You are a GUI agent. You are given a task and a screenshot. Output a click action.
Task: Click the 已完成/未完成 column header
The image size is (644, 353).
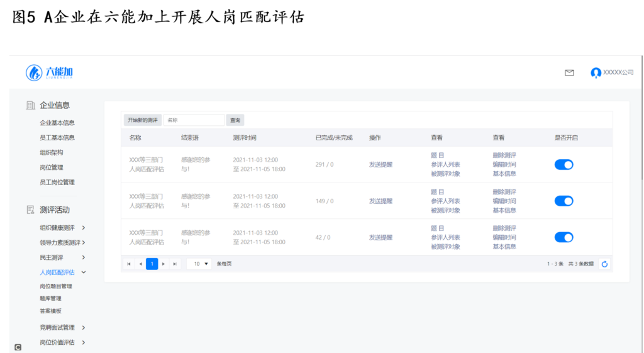click(x=334, y=138)
